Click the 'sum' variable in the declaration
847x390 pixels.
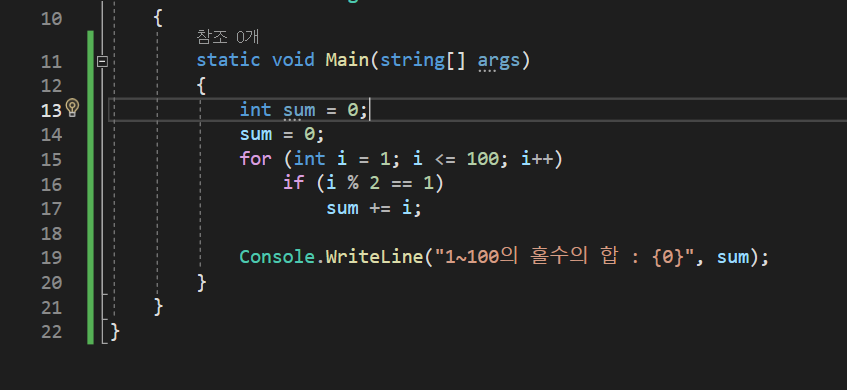coord(299,111)
